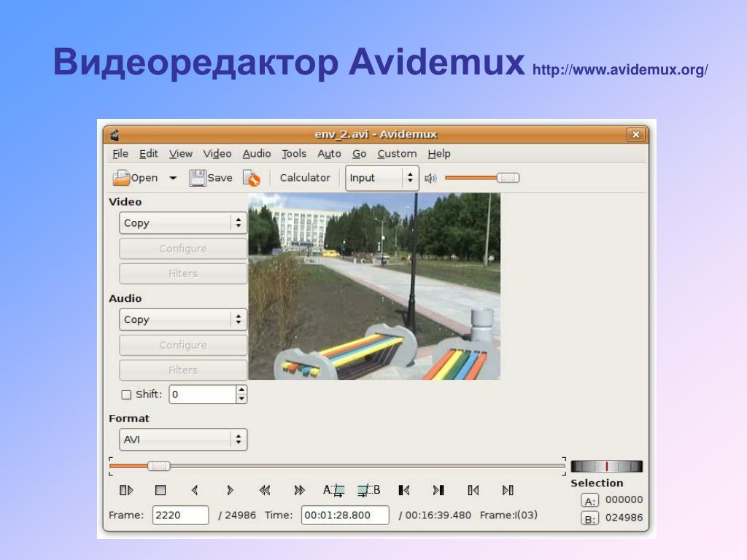Click Selection B: button

pos(589,518)
